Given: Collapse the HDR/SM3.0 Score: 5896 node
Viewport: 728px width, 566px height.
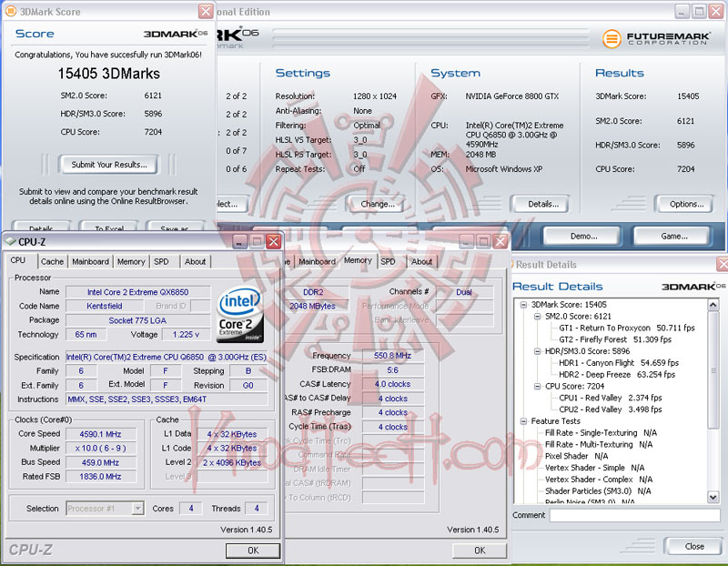Looking at the screenshot, I should click(x=538, y=351).
